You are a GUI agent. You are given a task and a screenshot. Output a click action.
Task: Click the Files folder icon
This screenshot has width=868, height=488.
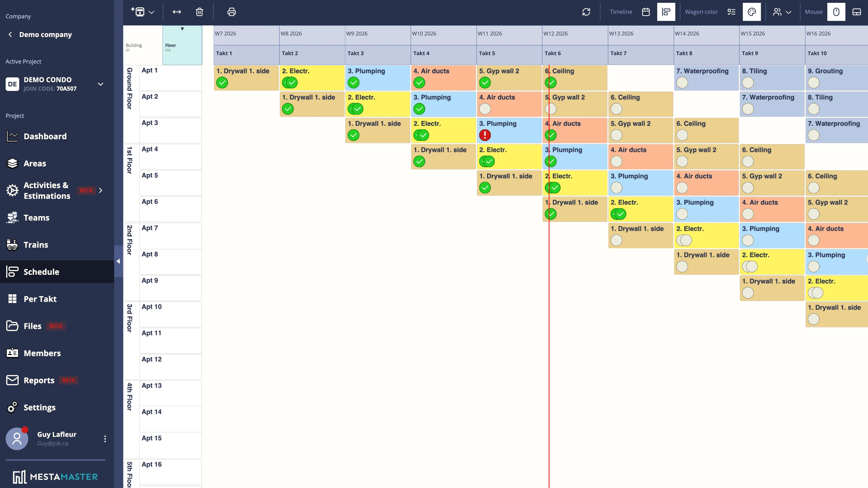click(x=12, y=326)
